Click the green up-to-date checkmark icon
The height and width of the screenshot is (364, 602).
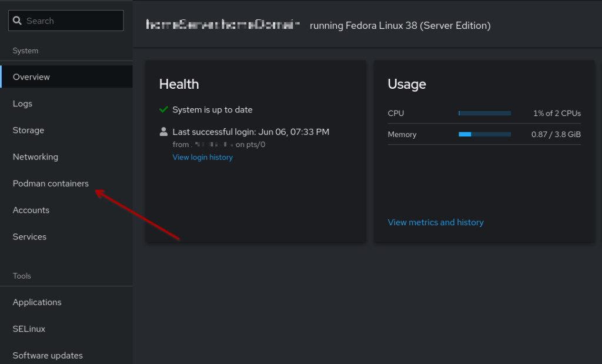pyautogui.click(x=163, y=110)
